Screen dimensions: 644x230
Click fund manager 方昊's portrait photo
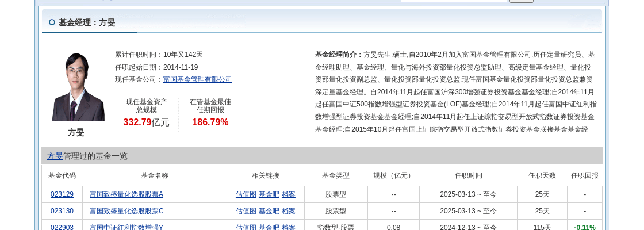point(78,86)
